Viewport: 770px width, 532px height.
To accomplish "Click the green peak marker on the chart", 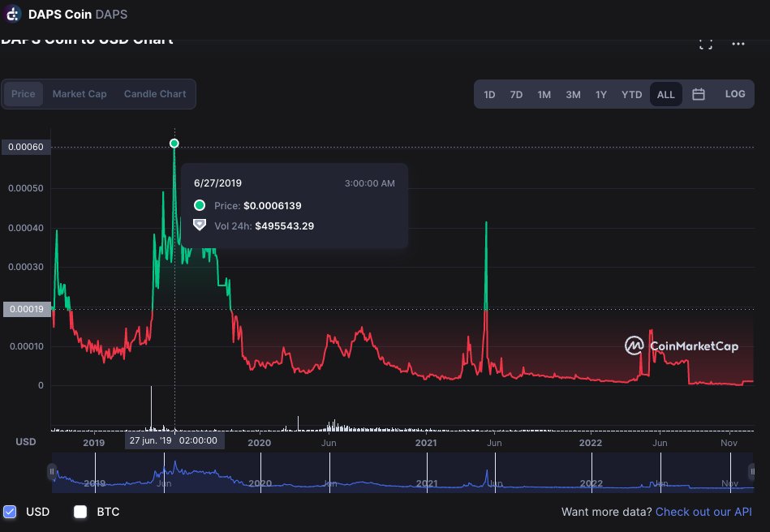I will 174,143.
